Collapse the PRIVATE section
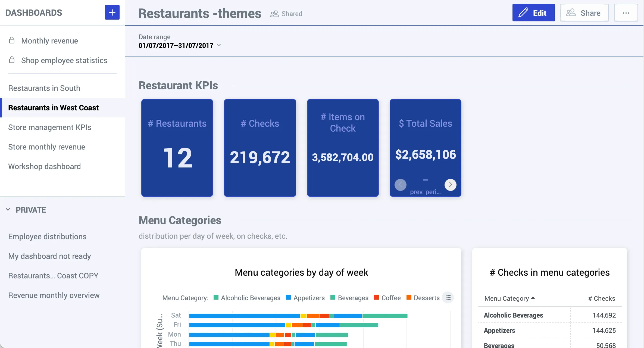The height and width of the screenshot is (348, 644). (8, 209)
